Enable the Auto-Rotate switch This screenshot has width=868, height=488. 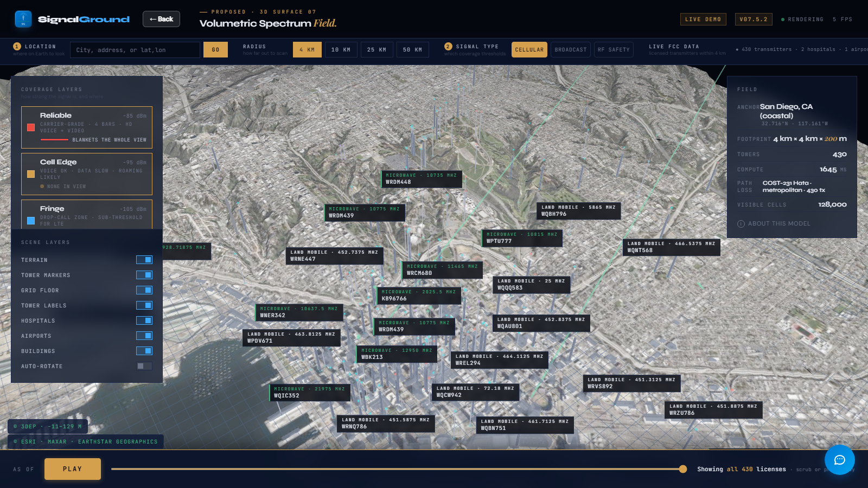144,366
